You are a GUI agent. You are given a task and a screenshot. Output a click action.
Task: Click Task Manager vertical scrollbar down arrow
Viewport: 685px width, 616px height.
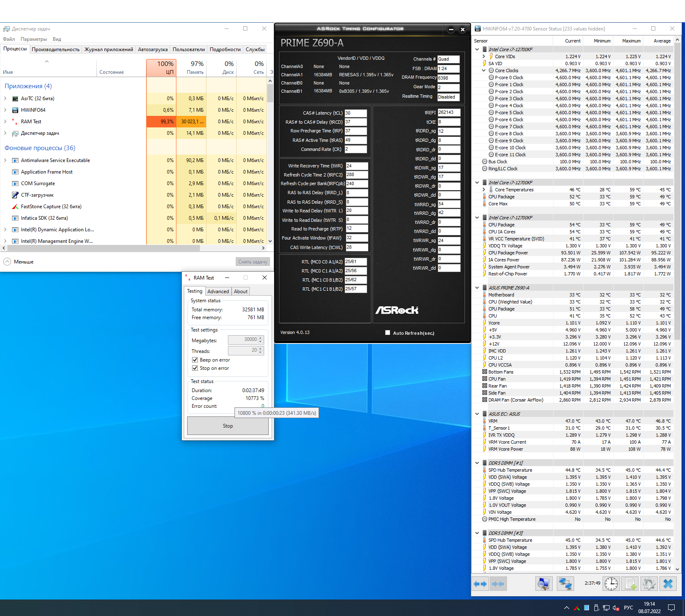coord(270,241)
